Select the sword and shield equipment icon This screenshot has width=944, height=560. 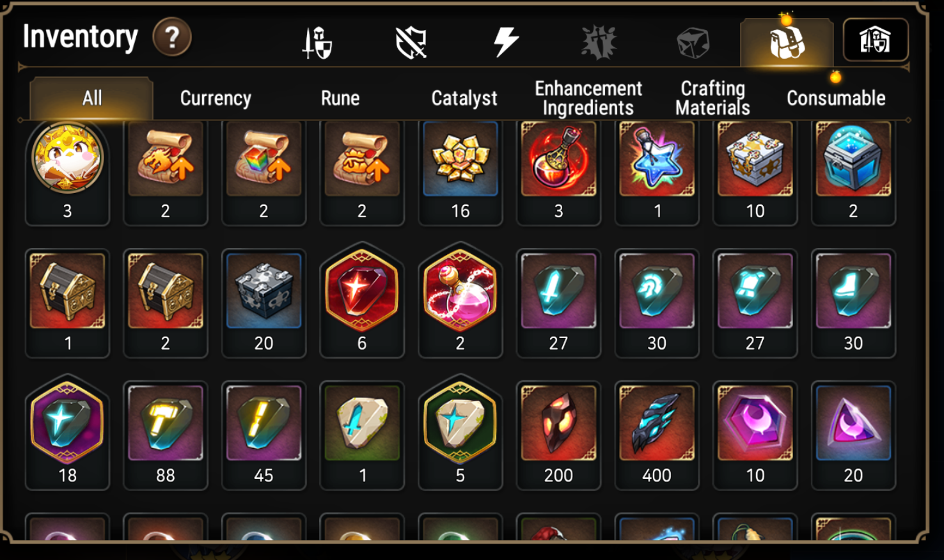click(x=317, y=43)
